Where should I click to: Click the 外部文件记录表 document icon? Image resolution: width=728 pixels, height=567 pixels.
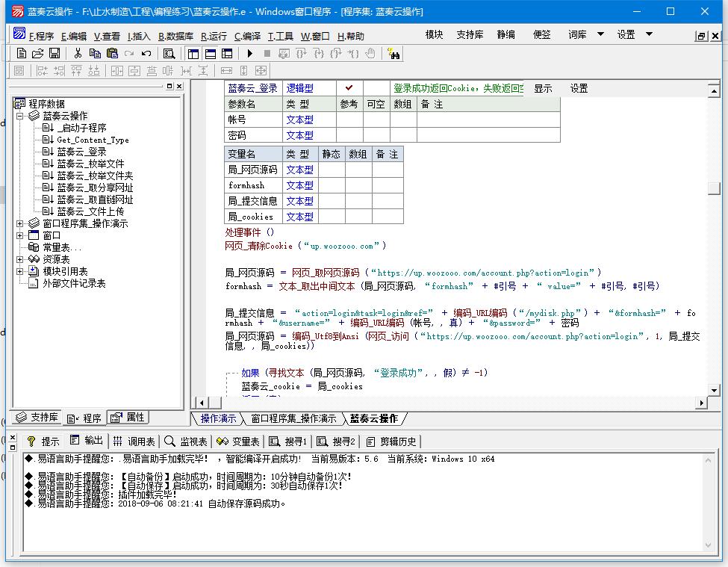[x=34, y=283]
